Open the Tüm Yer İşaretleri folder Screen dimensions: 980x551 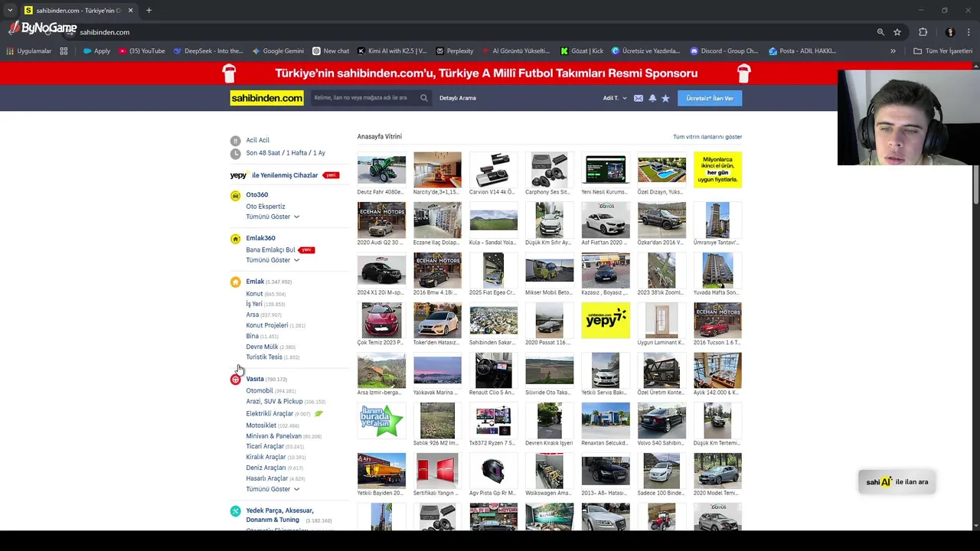coord(943,51)
